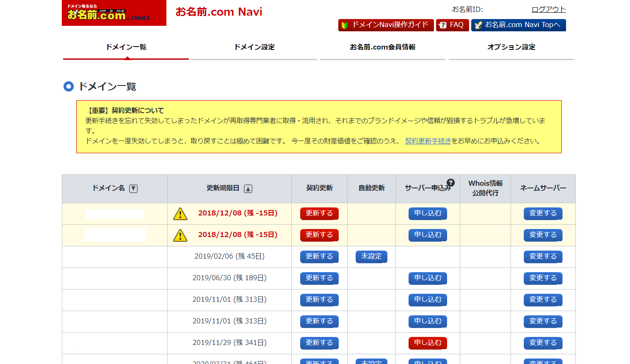Open ドメインNavi操作ガイド button
630x364 pixels.
click(x=386, y=25)
